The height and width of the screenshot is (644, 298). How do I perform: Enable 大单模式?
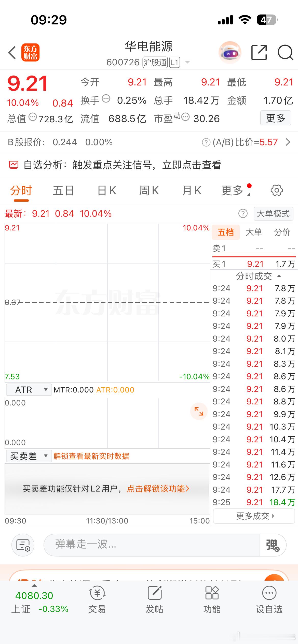click(x=273, y=214)
